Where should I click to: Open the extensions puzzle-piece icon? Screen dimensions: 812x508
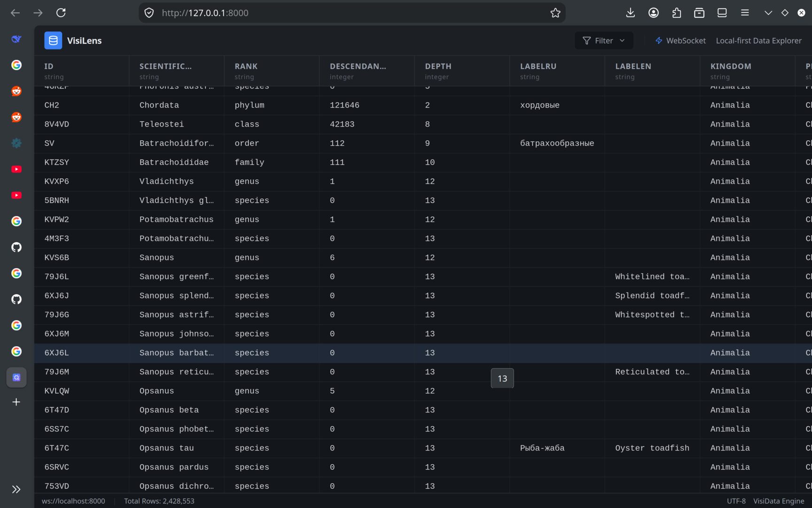tap(677, 13)
